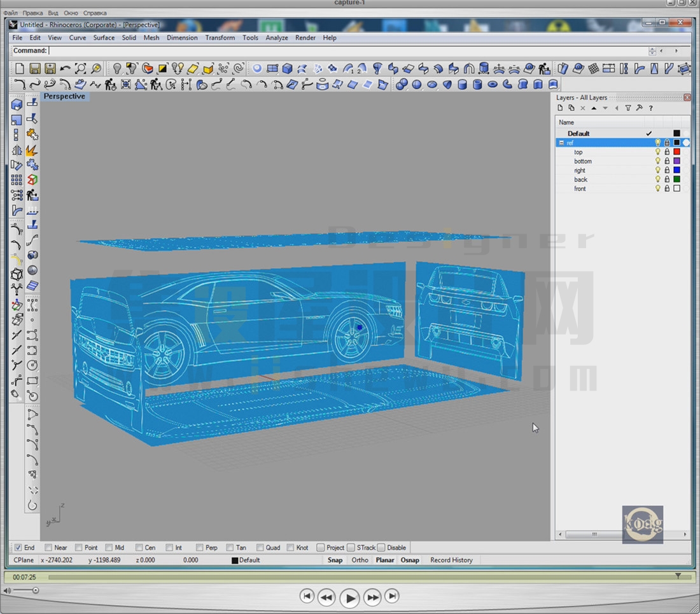Open the Справка menu in player window
The image size is (700, 614).
[95, 13]
